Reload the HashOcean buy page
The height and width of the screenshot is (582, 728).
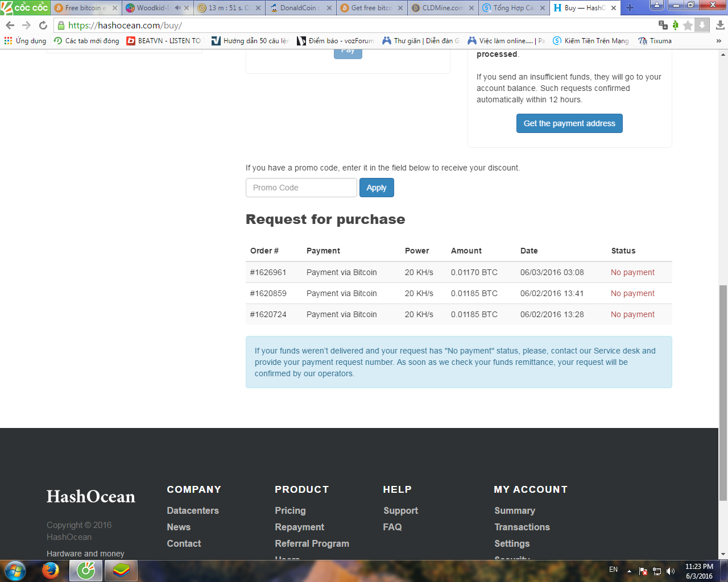(x=43, y=25)
